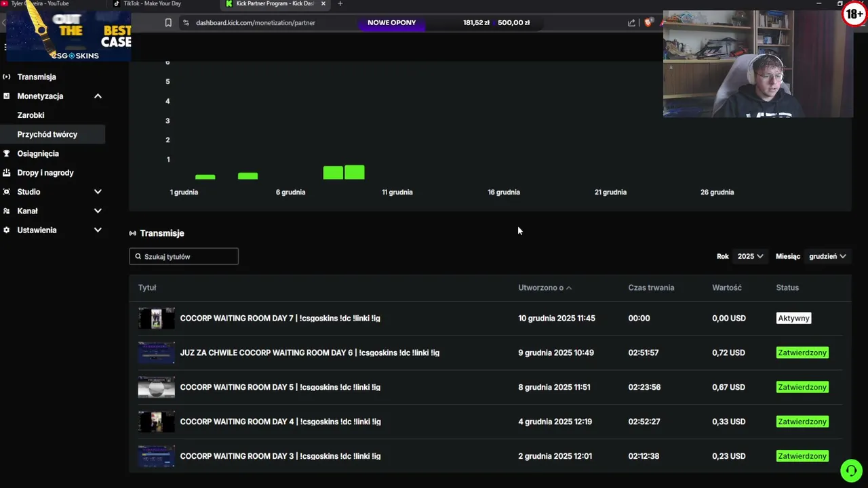Open the Miesiąc grudzień dropdown
The width and height of the screenshot is (868, 488).
click(x=827, y=256)
